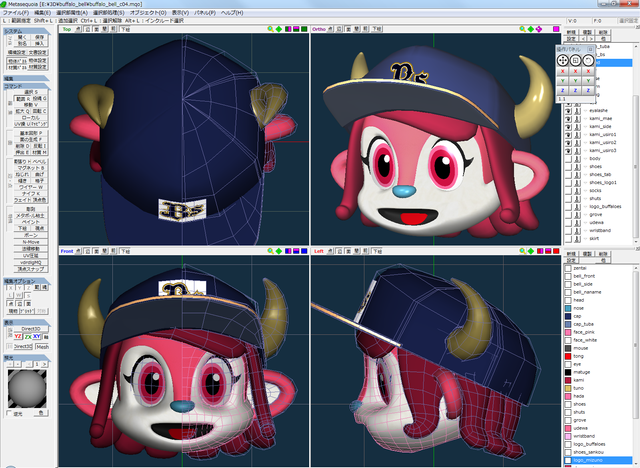Viewport: 640px width, 468px height.
Task: Click the lock icon for skirt object
Action: [577, 238]
